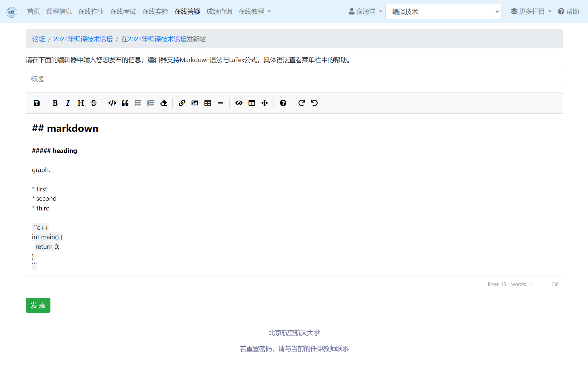Toggle bold formatting

click(55, 103)
